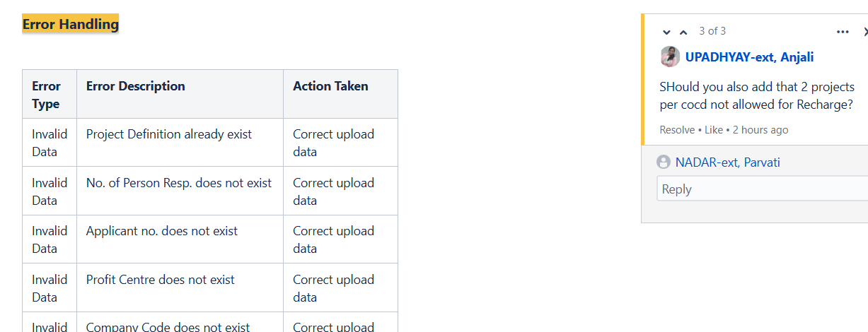Click the 'Applicant no. does not exist' cell
This screenshot has height=332, width=868.
[162, 231]
